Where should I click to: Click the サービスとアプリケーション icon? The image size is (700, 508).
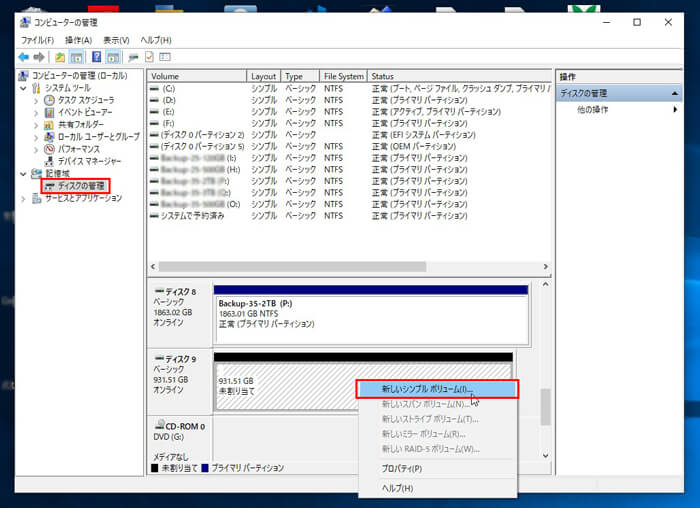[37, 198]
